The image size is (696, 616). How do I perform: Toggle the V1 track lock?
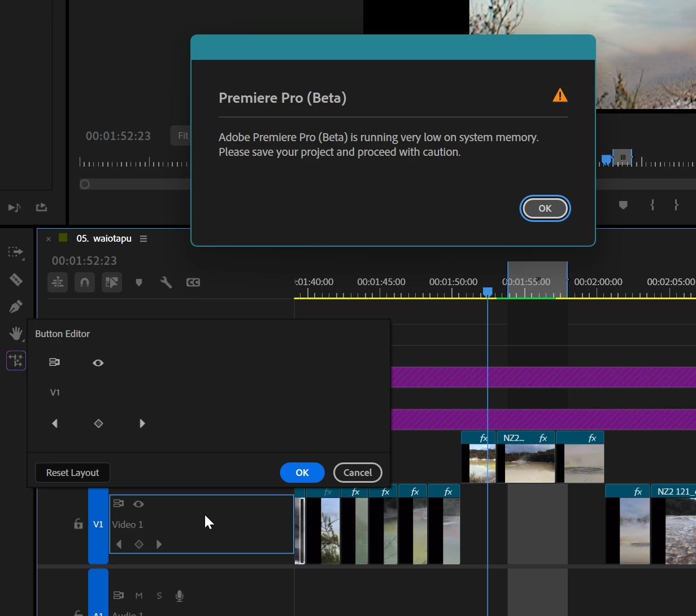click(x=79, y=525)
